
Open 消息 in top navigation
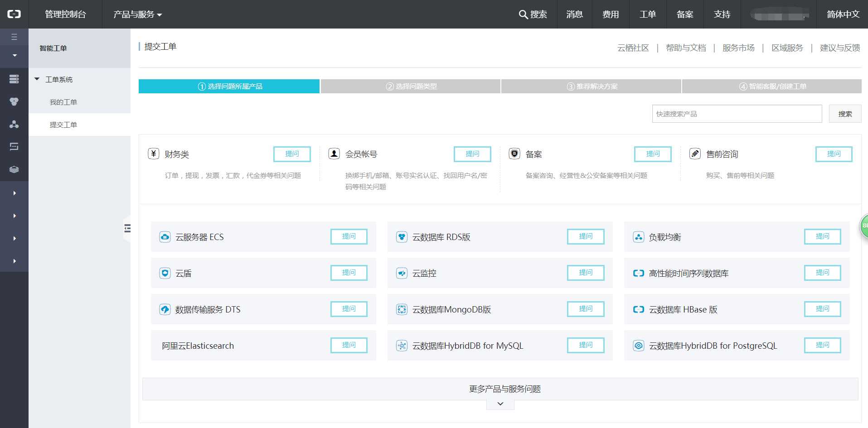(x=574, y=14)
